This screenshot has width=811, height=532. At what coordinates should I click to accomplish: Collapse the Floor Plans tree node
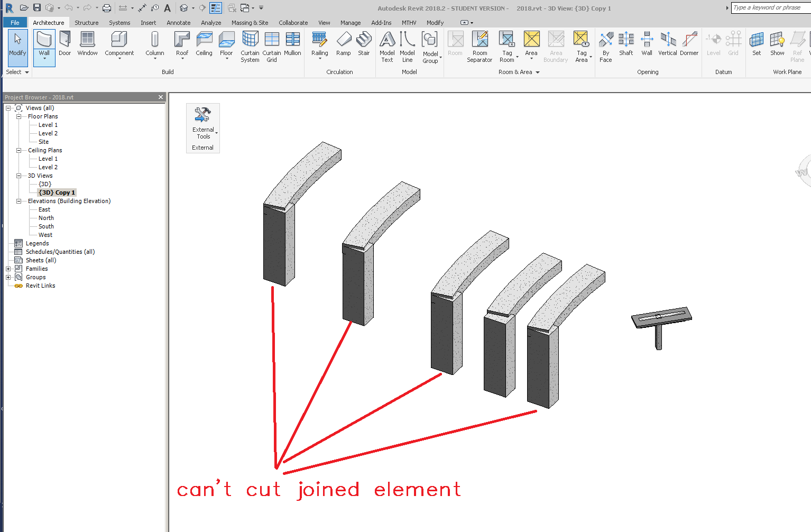coord(19,116)
